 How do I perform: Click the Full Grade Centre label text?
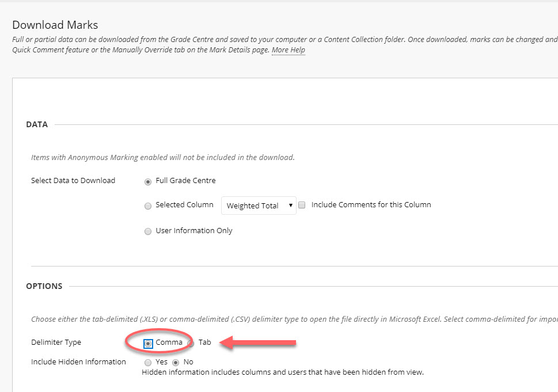(185, 181)
